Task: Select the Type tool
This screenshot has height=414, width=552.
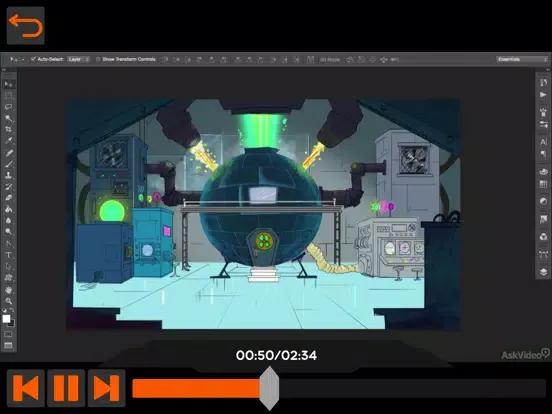Action: 8,255
